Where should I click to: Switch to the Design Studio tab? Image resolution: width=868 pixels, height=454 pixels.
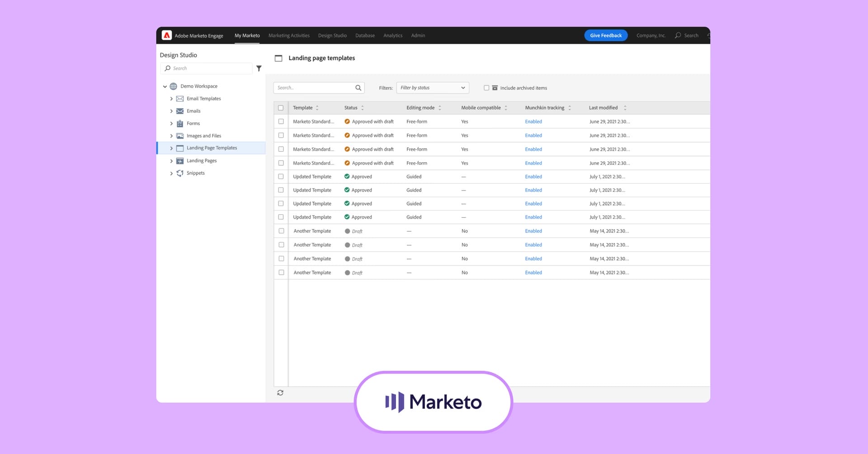point(332,35)
